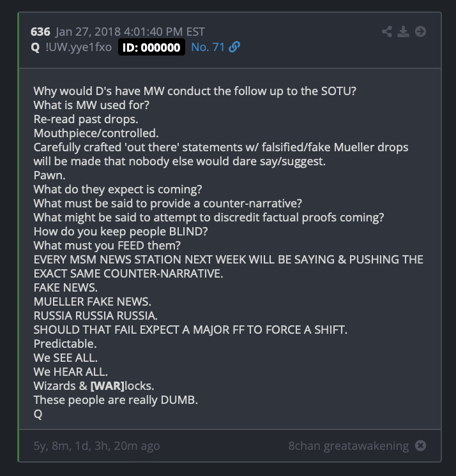The height and width of the screenshot is (476, 456).
Task: Click the '5y, 8m, 1d' relative time text
Action: [96, 445]
